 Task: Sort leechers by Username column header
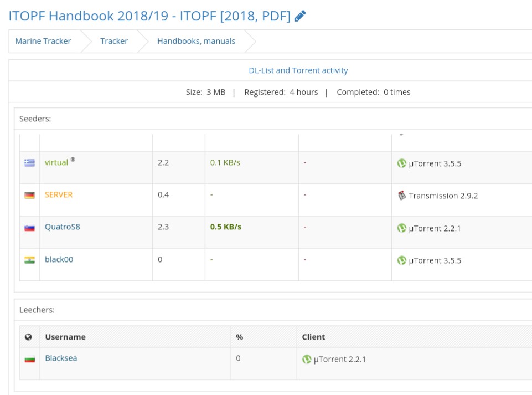65,337
